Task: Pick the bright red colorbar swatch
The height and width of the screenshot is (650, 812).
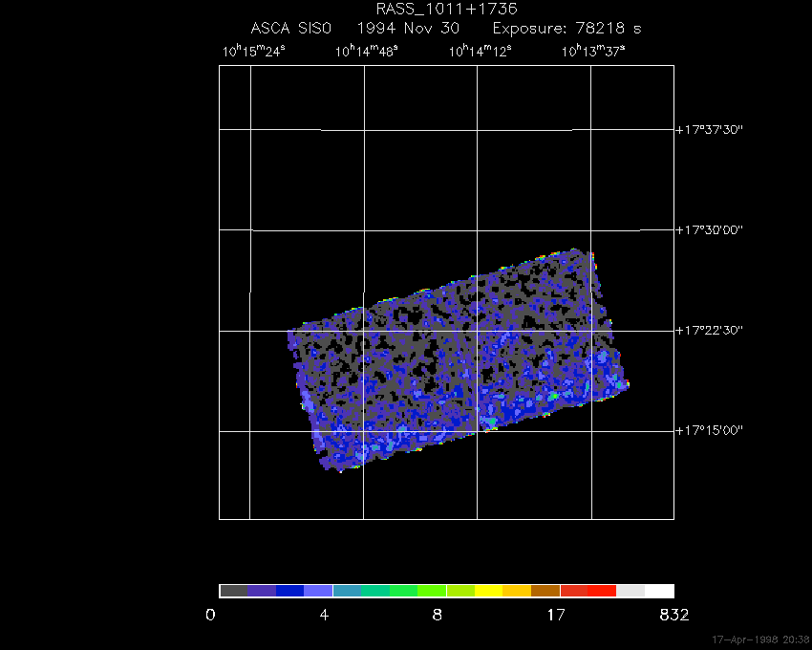Action: [x=602, y=591]
